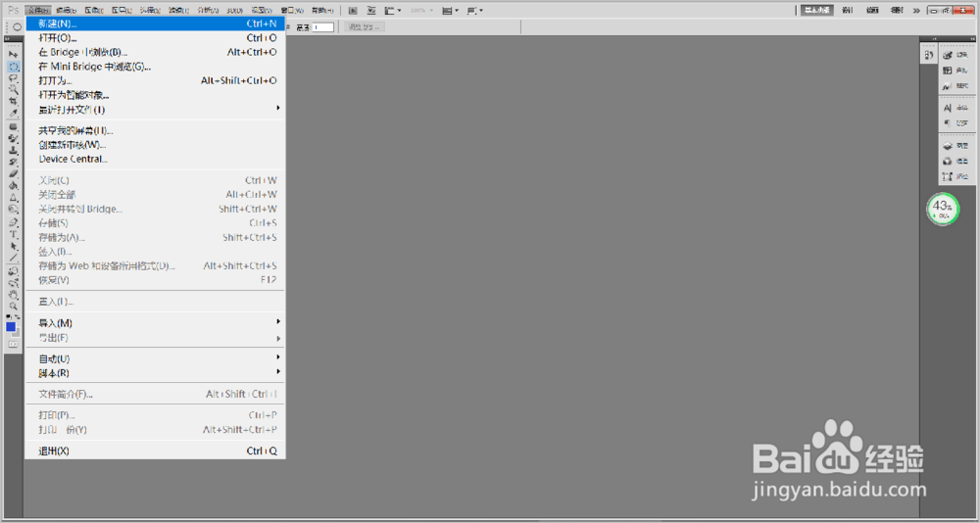
Task: Choose 在 Bridge 中浏览(B)... menu item
Action: [155, 53]
